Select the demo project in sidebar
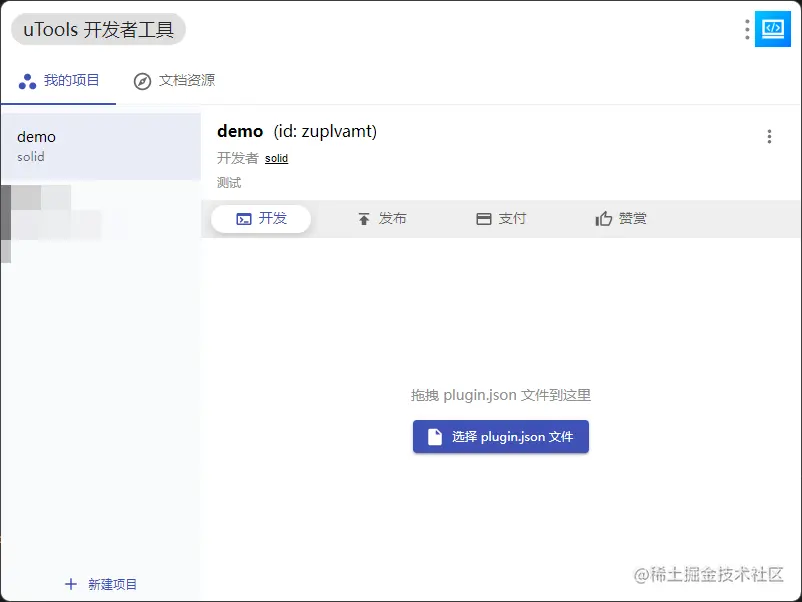The width and height of the screenshot is (802, 602). pyautogui.click(x=101, y=146)
